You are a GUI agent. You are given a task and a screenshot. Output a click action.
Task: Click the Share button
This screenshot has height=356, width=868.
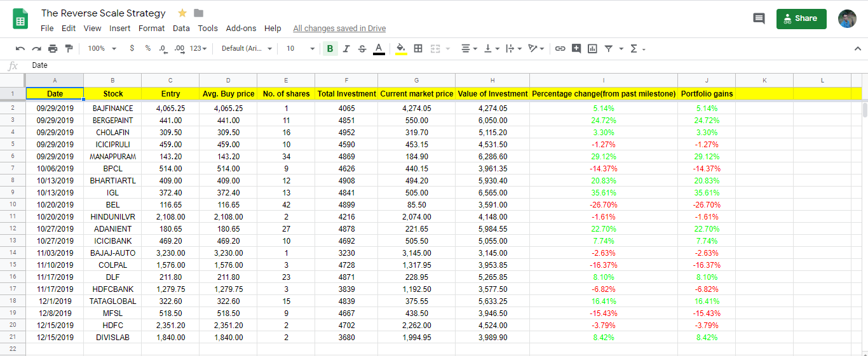[x=801, y=18]
